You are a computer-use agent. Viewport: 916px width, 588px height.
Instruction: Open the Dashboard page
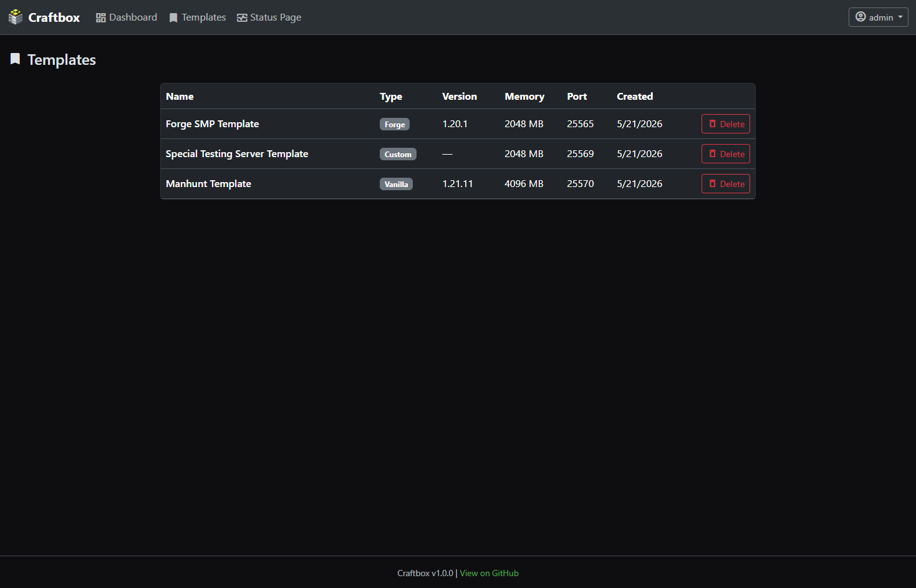pyautogui.click(x=127, y=17)
